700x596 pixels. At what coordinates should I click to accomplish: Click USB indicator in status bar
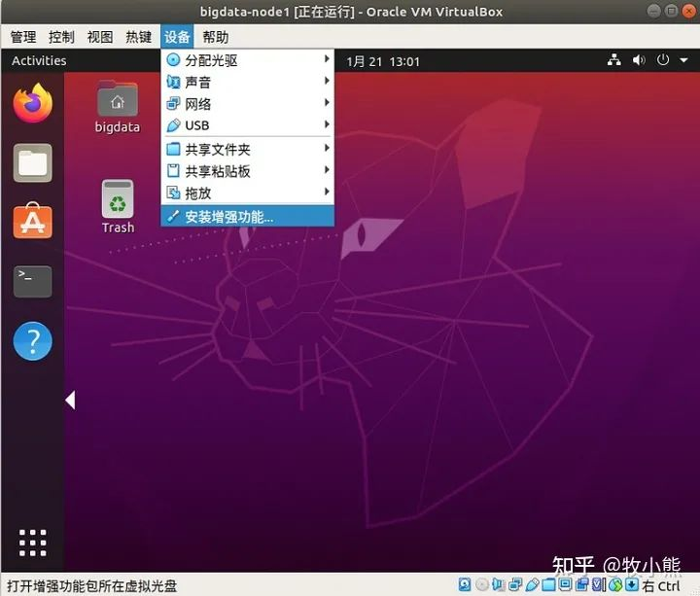[532, 584]
